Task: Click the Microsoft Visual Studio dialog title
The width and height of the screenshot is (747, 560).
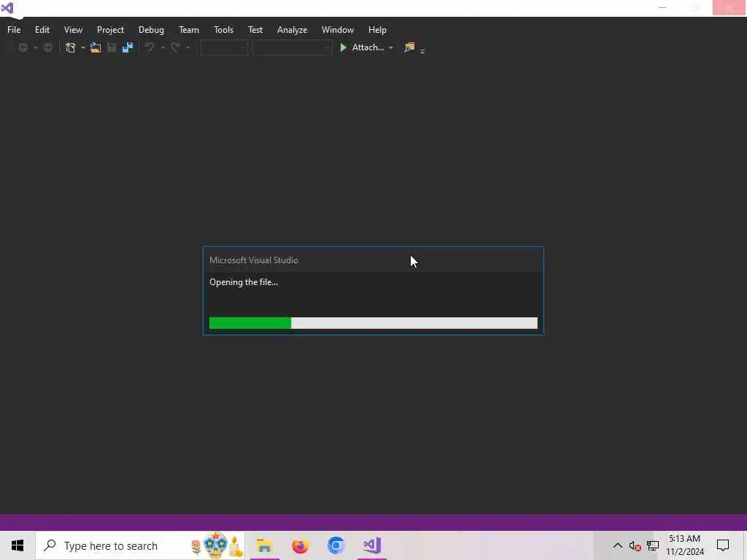Action: coord(253,260)
